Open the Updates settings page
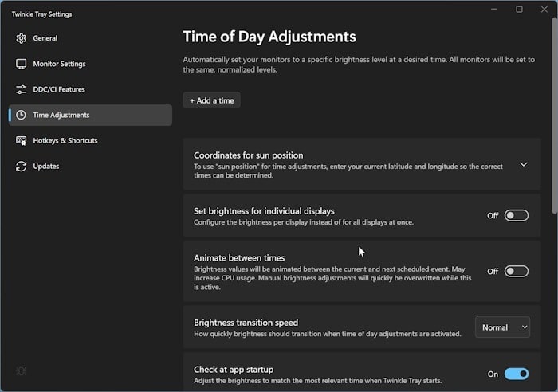This screenshot has height=392, width=558. (46, 166)
